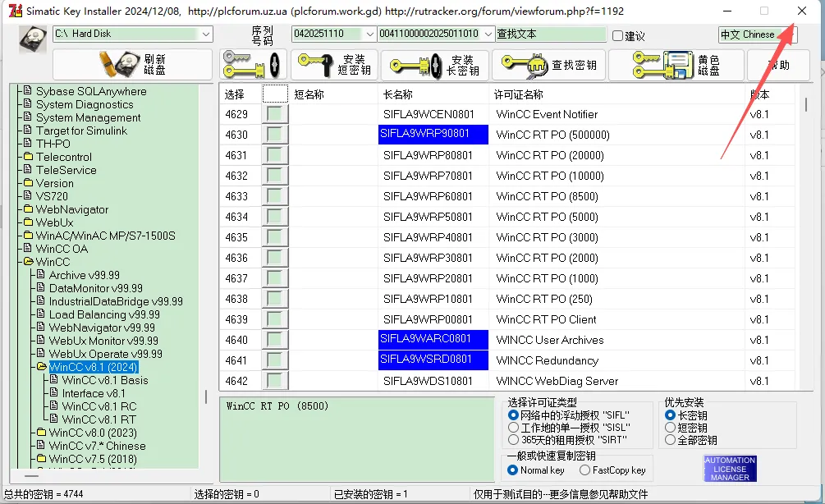Select Normal key radio option
The height and width of the screenshot is (504, 825).
click(512, 470)
